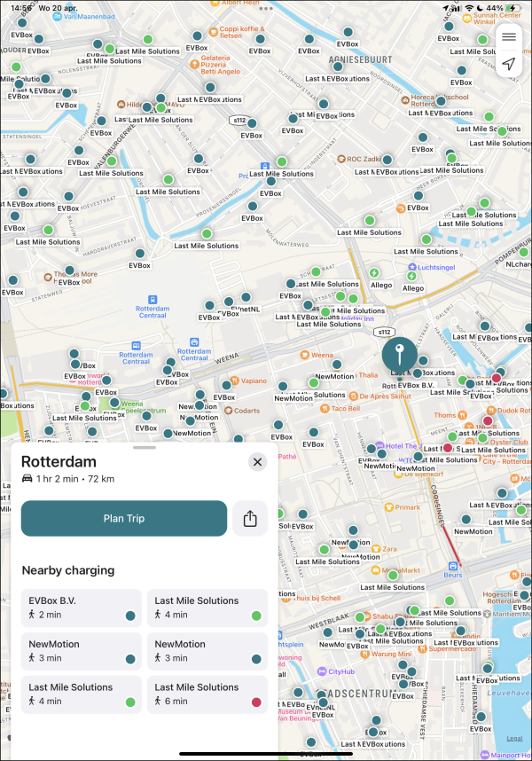This screenshot has height=761, width=532.
Task: Close the Rotterdam details panel
Action: [x=257, y=462]
